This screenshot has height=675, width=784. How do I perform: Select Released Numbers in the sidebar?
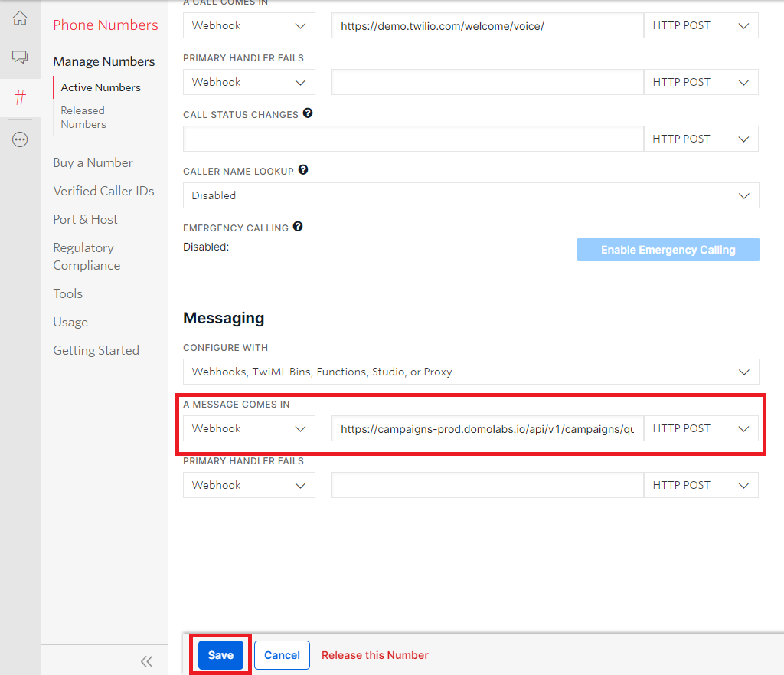(82, 116)
